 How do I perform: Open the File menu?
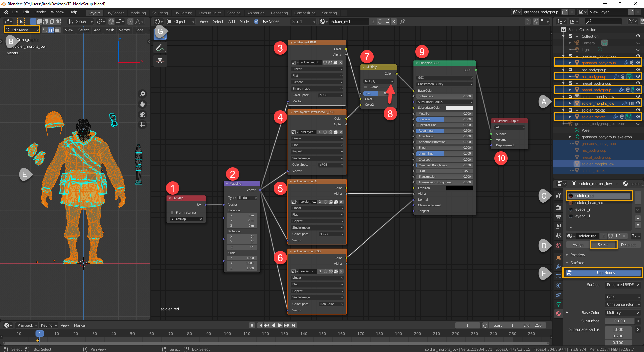[x=15, y=12]
